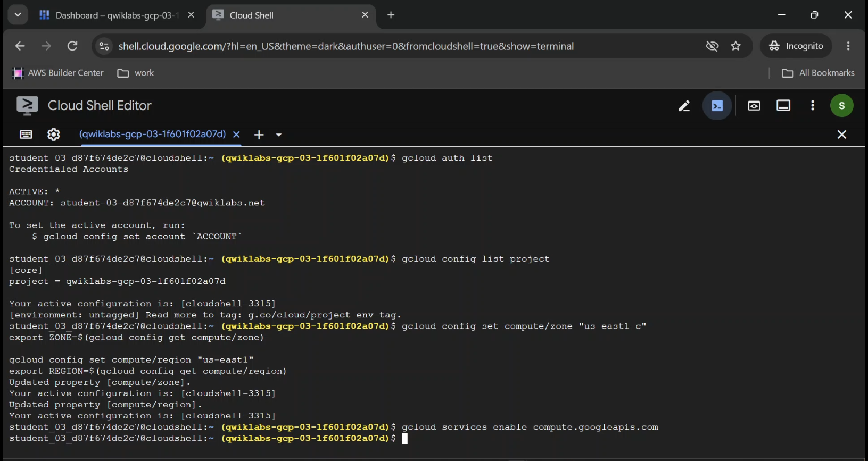Click 'export ZONE=$(gcloud config get compute/zone)' line
Image resolution: width=868 pixels, height=461 pixels.
point(136,338)
